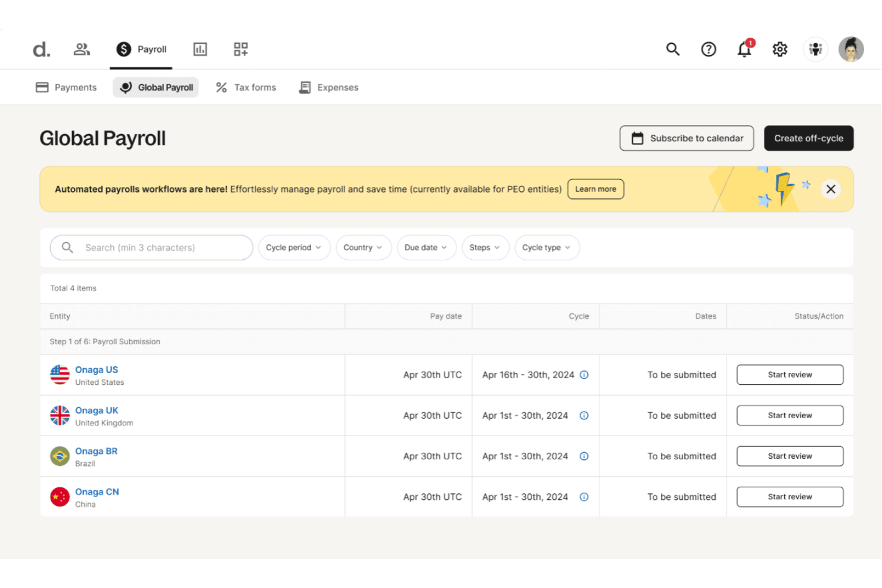Open the Cycle type dropdown
The height and width of the screenshot is (588, 882).
click(x=546, y=247)
